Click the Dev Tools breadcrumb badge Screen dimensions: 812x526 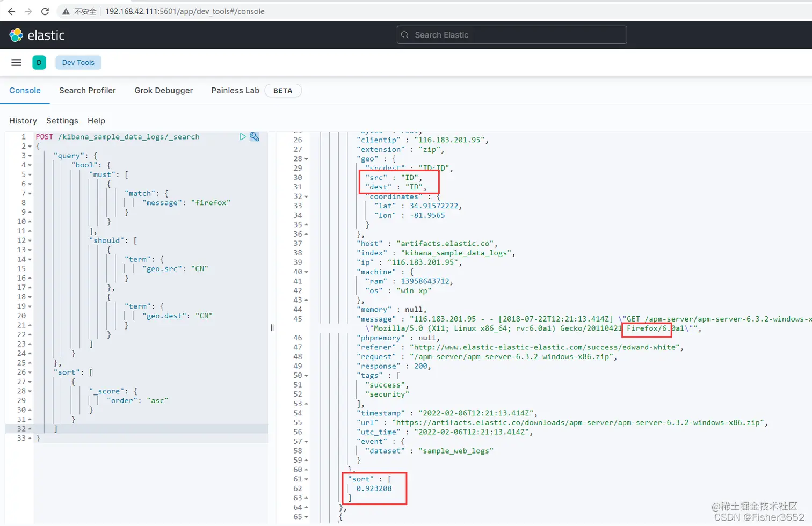pos(78,62)
